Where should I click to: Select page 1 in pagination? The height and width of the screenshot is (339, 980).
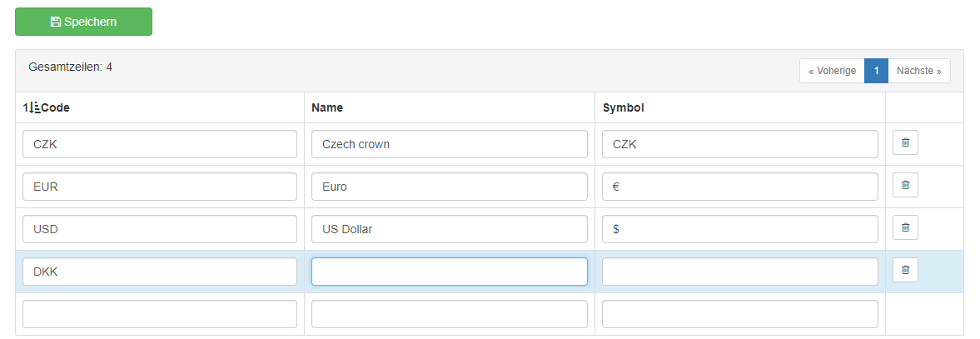[x=876, y=71]
